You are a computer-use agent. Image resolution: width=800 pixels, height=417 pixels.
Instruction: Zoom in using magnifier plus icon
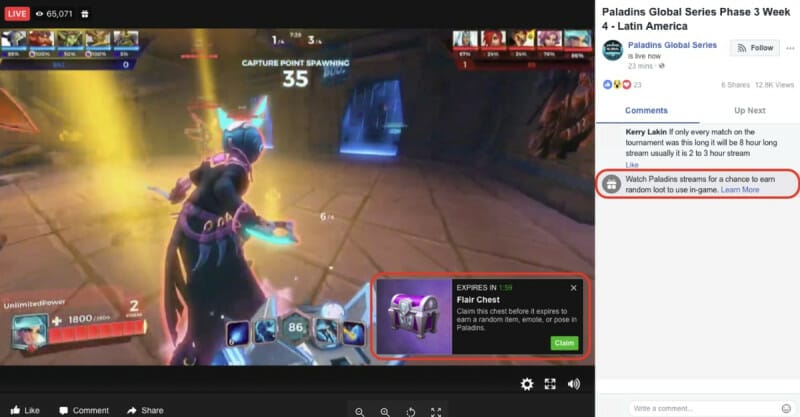(385, 411)
